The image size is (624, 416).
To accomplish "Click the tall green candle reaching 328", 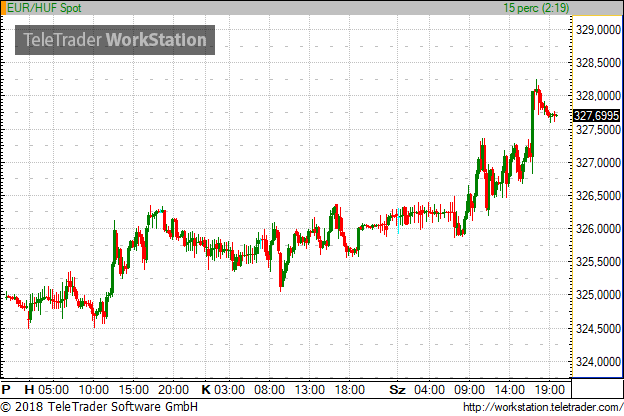I will pyautogui.click(x=532, y=124).
